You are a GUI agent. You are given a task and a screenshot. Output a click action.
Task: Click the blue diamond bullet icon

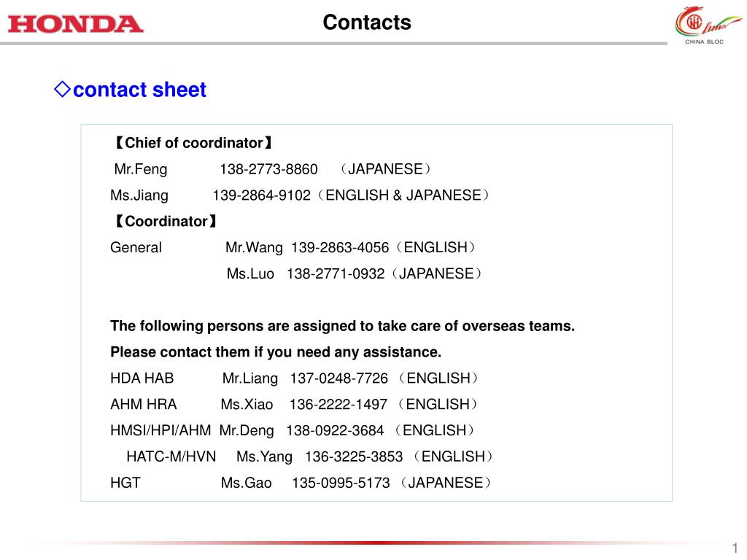pos(63,89)
